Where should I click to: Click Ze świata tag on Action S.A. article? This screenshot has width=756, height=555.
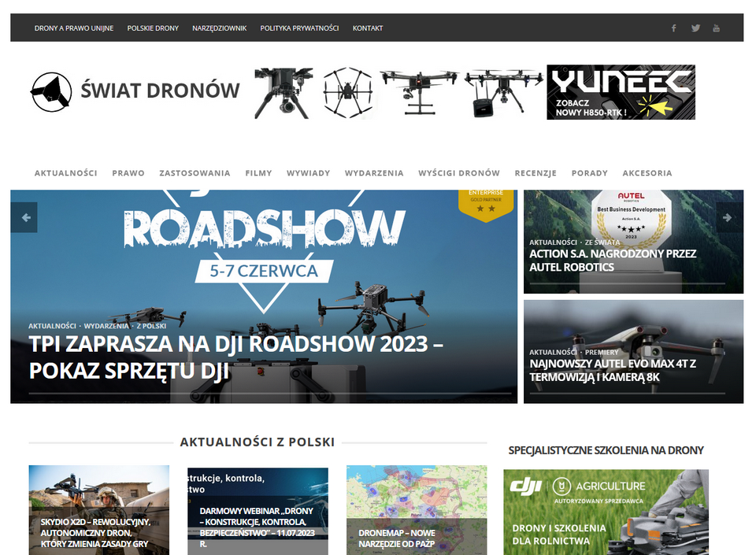(x=602, y=242)
